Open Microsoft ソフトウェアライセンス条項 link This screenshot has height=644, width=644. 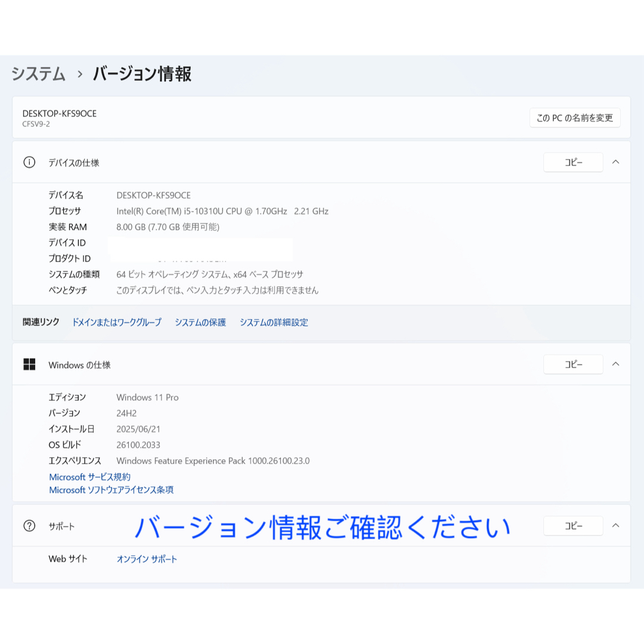(112, 490)
